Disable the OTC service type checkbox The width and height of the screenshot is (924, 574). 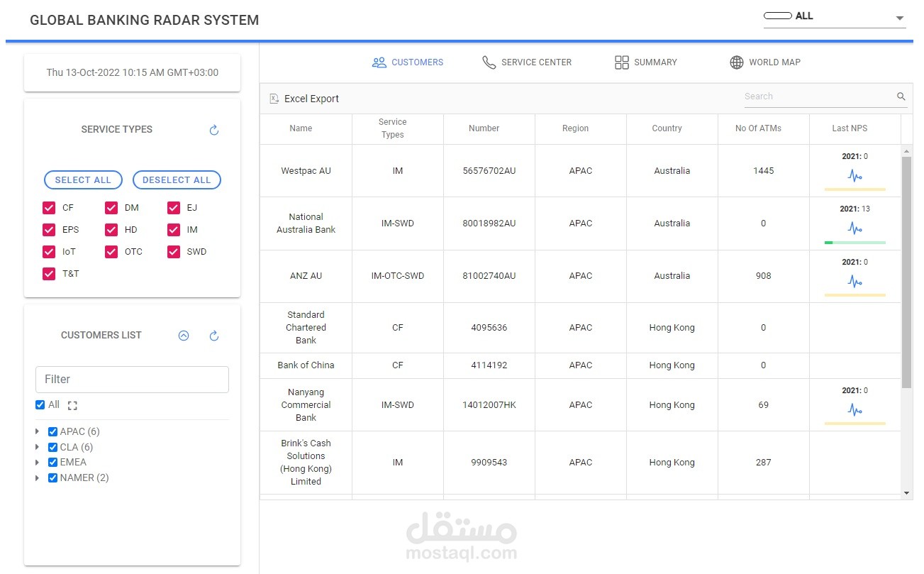click(x=111, y=251)
